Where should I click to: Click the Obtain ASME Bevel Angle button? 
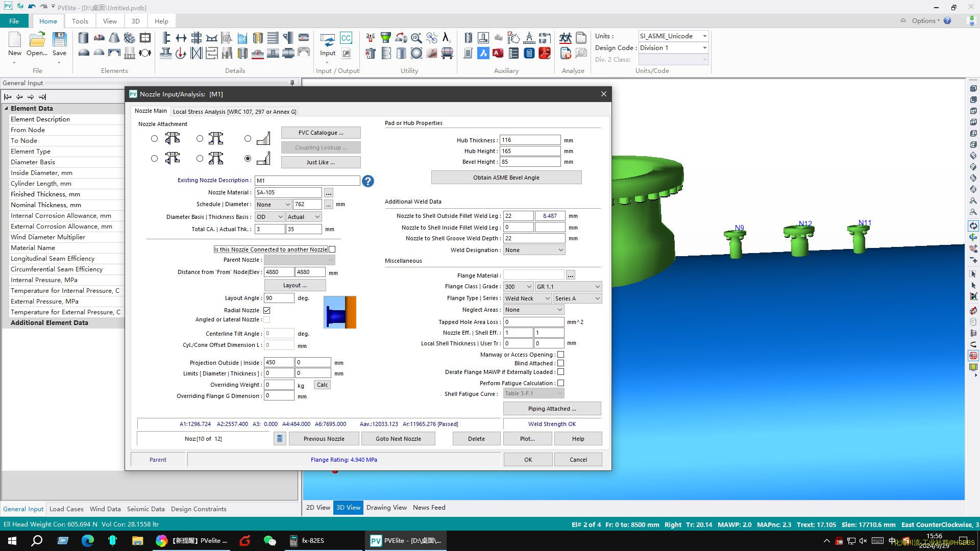click(506, 178)
